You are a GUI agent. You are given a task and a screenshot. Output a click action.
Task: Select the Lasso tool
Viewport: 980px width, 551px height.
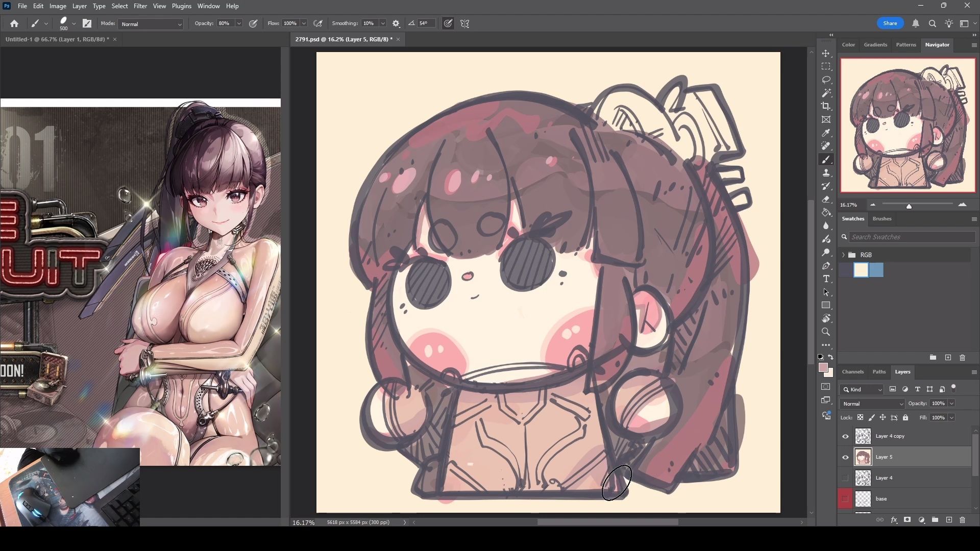pyautogui.click(x=826, y=80)
